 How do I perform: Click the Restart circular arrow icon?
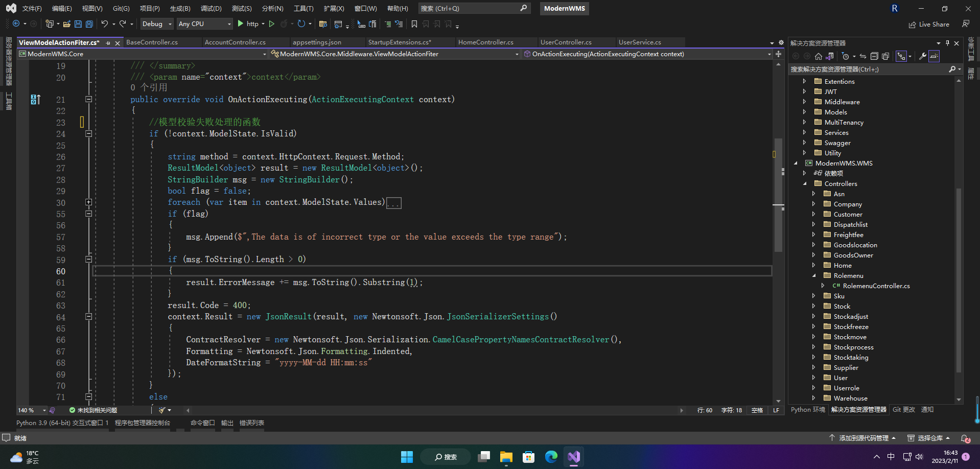click(x=301, y=24)
